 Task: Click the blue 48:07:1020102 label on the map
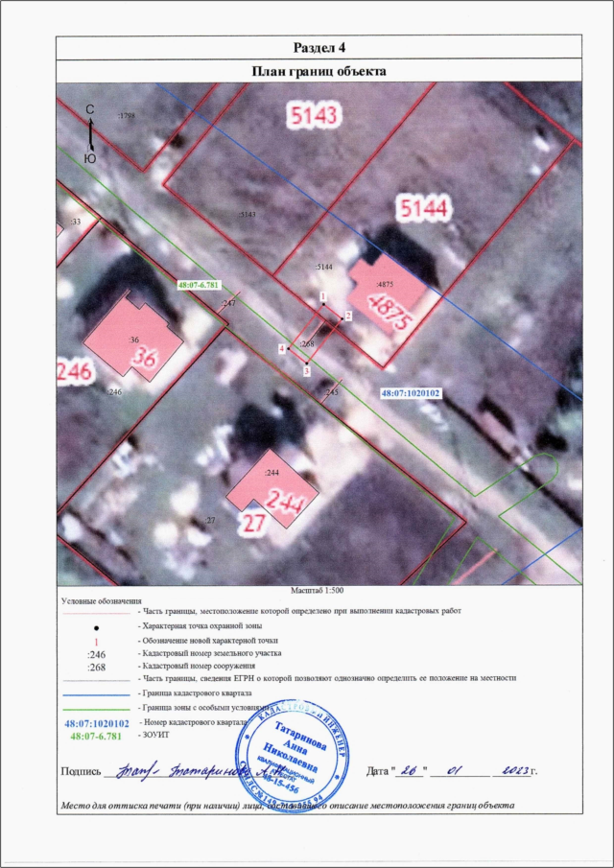(411, 393)
